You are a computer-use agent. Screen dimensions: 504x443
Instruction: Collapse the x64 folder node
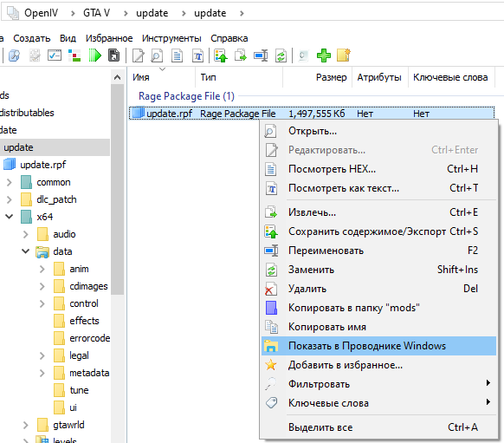click(10, 217)
